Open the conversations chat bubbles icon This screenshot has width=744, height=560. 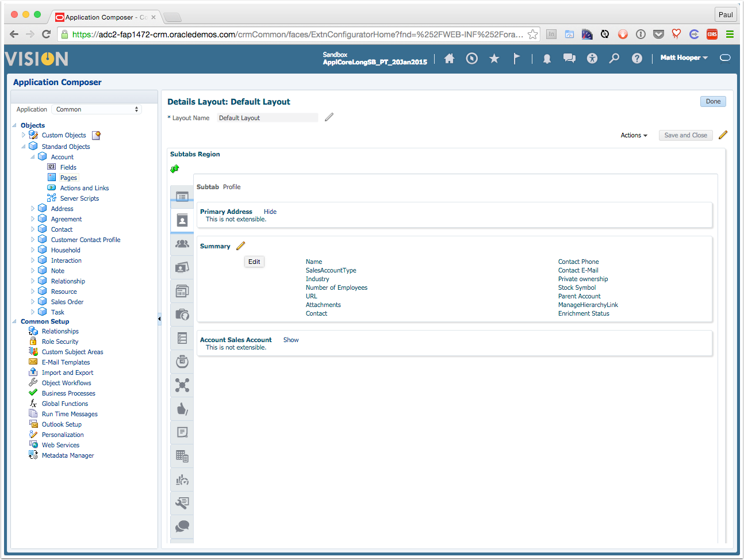[x=569, y=58]
